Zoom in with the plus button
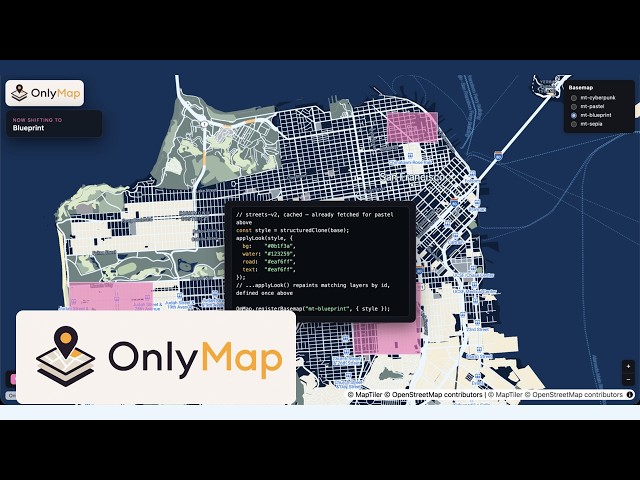 coord(628,367)
